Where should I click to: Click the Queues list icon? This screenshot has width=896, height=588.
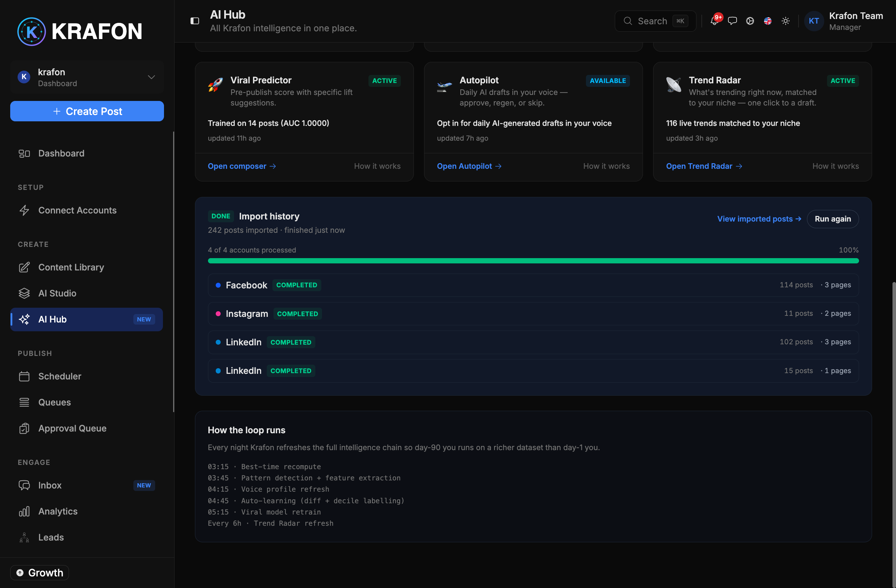tap(25, 403)
